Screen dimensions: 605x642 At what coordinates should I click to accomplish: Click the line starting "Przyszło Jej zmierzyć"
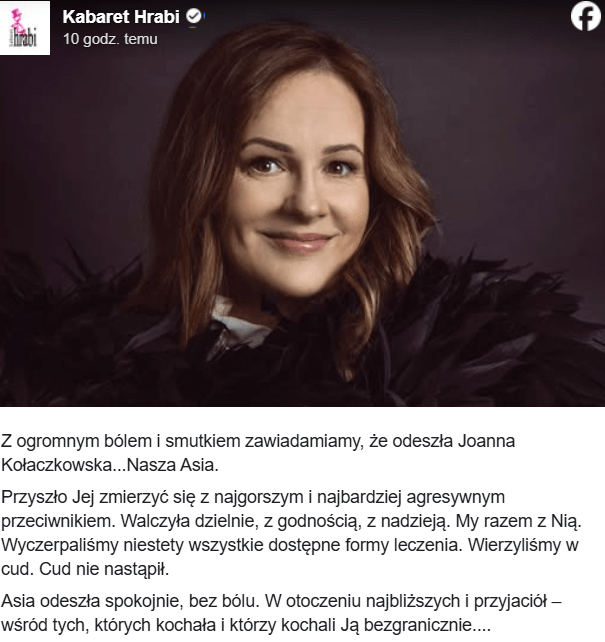click(x=253, y=497)
